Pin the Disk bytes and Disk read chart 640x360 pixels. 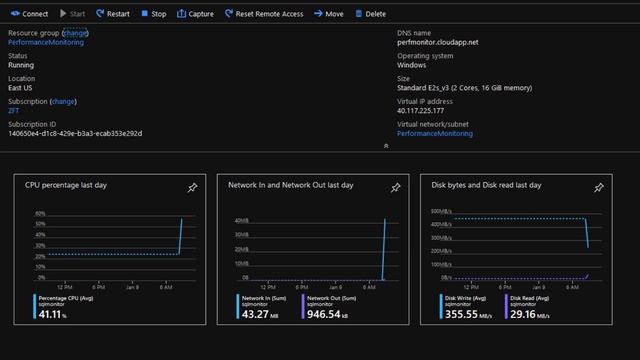tap(598, 188)
